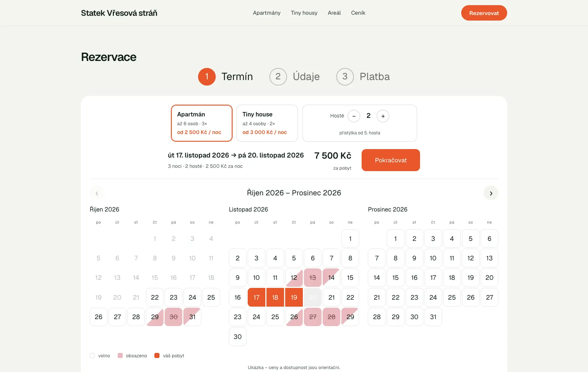This screenshot has width=588, height=372.
Task: Go to previous months with left chevron
Action: 97,193
